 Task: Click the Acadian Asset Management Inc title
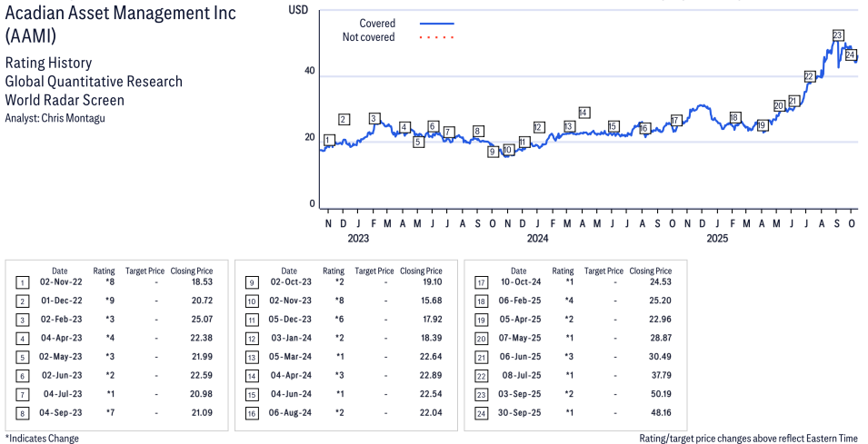click(120, 13)
